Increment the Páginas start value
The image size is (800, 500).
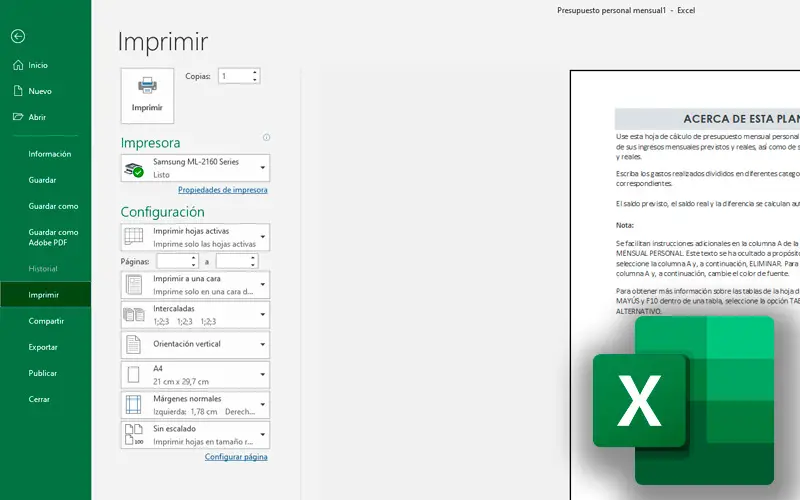(194, 258)
